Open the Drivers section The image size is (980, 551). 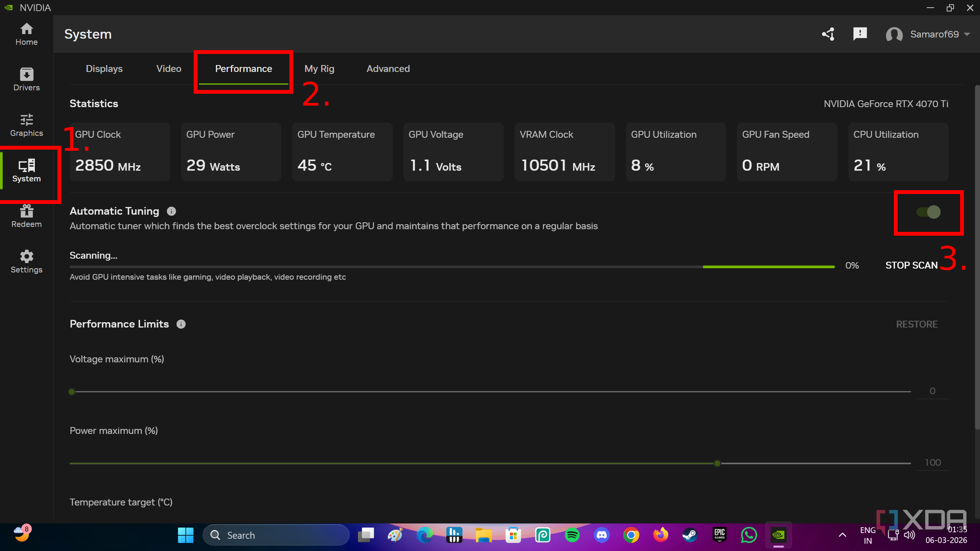26,80
